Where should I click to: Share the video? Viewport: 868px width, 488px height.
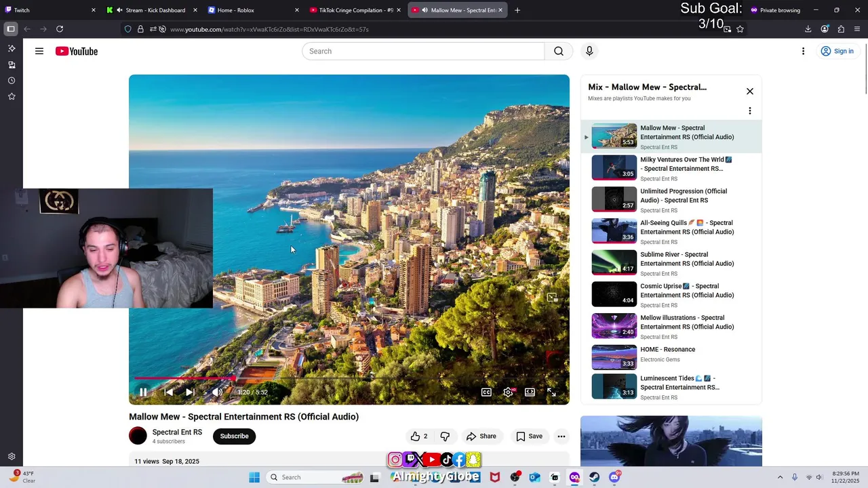click(481, 436)
